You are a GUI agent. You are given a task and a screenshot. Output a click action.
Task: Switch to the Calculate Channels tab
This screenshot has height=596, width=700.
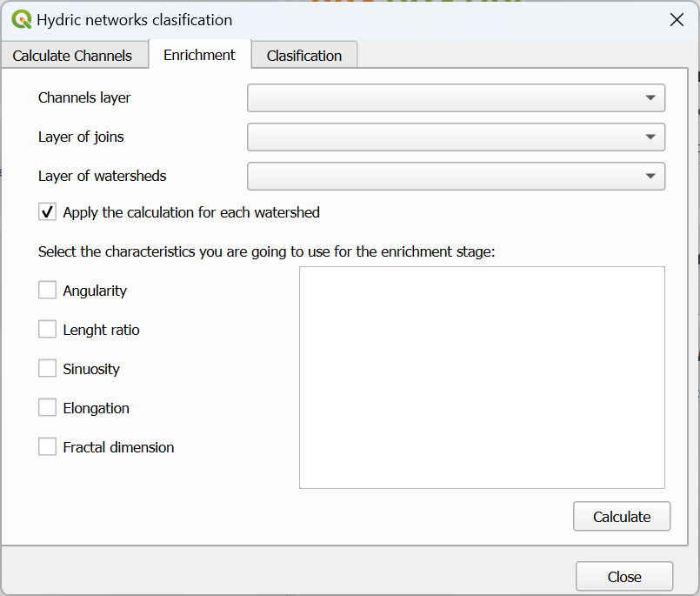coord(72,56)
